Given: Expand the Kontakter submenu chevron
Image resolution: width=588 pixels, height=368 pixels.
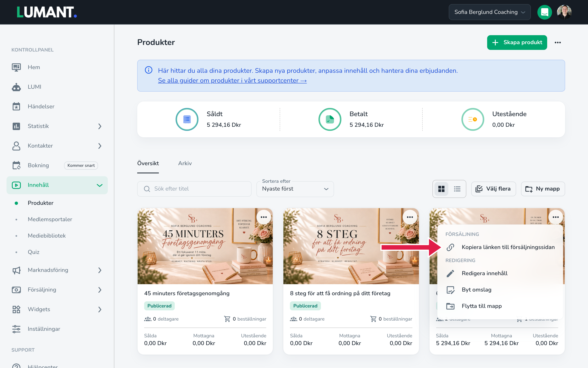Looking at the screenshot, I should [x=100, y=146].
